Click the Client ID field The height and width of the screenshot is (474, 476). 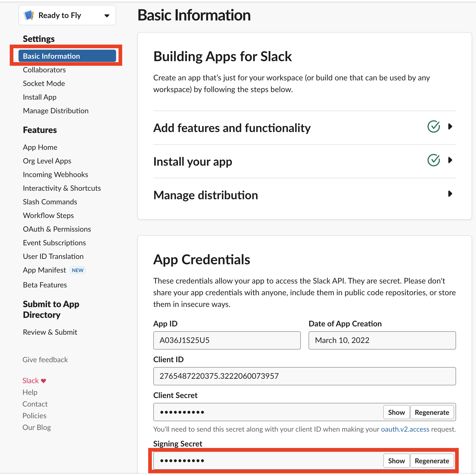[x=304, y=376]
